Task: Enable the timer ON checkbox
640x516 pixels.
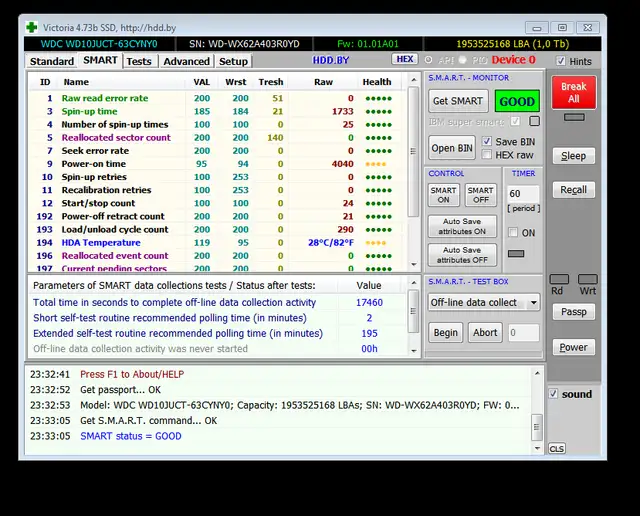Action: point(513,232)
